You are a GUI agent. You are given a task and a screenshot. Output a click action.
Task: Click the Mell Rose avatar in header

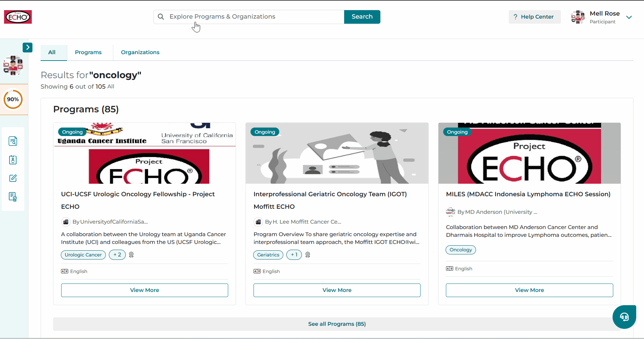click(578, 17)
